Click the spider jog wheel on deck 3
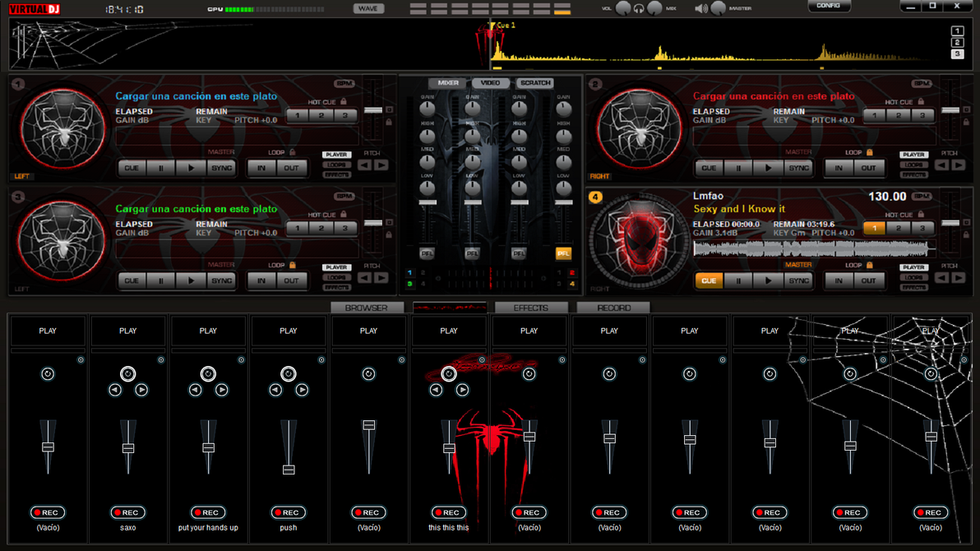The width and height of the screenshot is (980, 551). click(62, 242)
